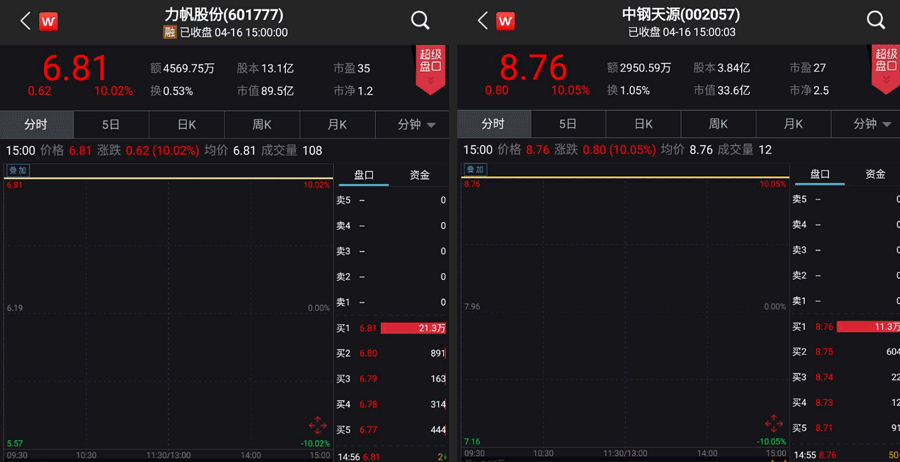The width and height of the screenshot is (900, 462).
Task: Go back from the 中钢天源 stock page
Action: (x=482, y=21)
